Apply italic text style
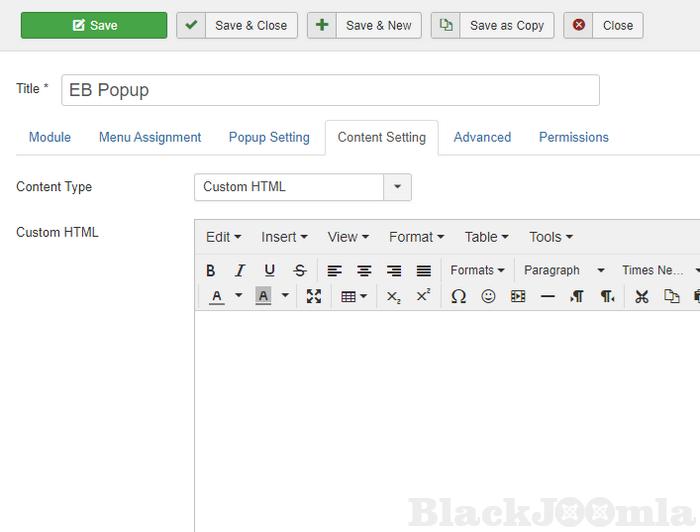Viewport: 700px width, 532px height. [x=240, y=270]
